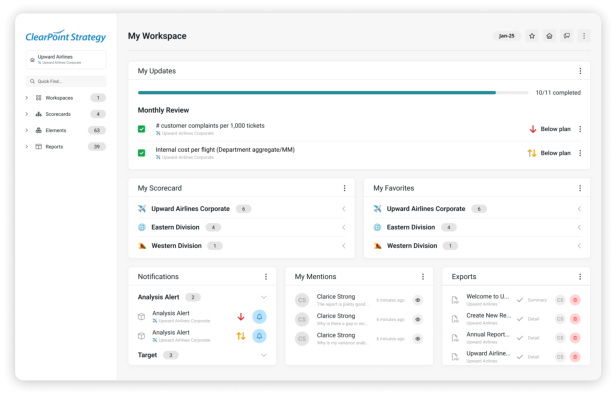616x396 pixels.
Task: Click CS avatar on the Create New Re... export
Action: pyautogui.click(x=560, y=319)
